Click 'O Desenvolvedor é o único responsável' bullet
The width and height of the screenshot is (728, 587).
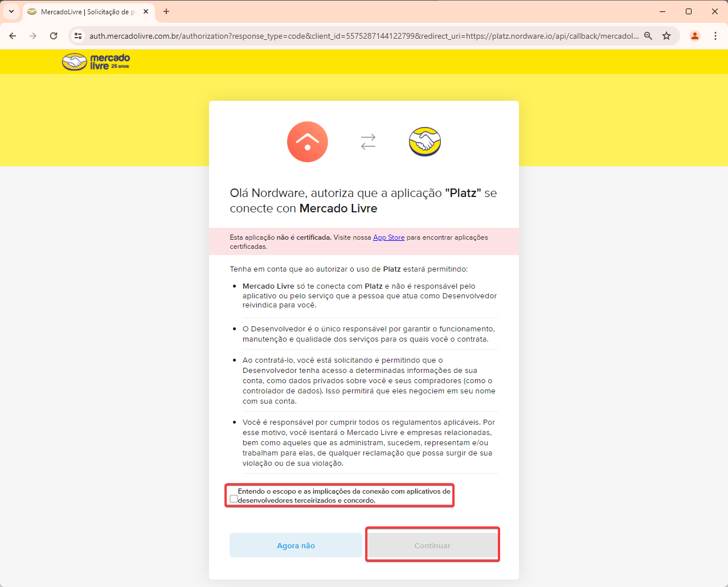click(x=369, y=334)
